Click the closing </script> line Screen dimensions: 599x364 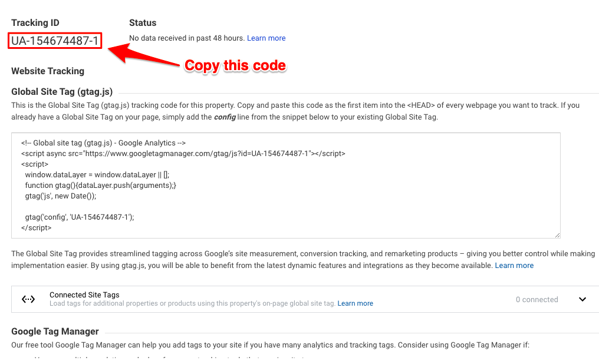click(37, 228)
